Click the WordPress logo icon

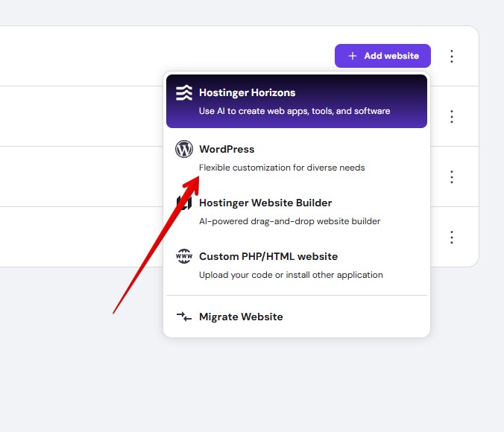184,149
